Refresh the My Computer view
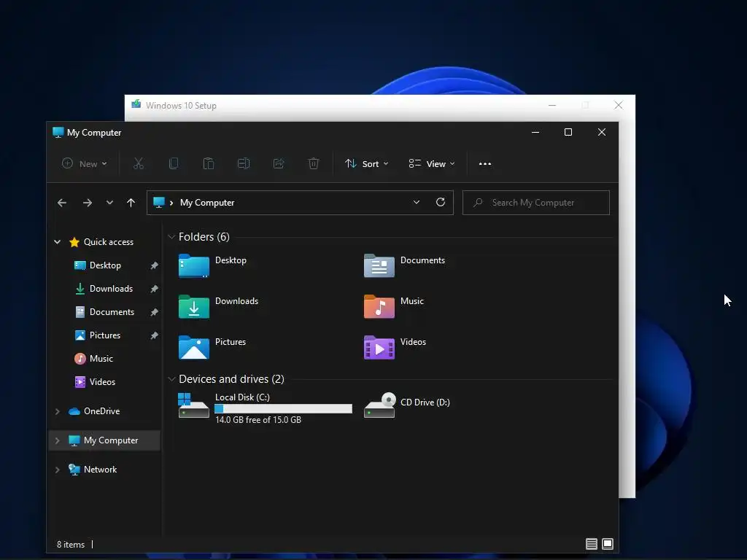 [x=441, y=203]
